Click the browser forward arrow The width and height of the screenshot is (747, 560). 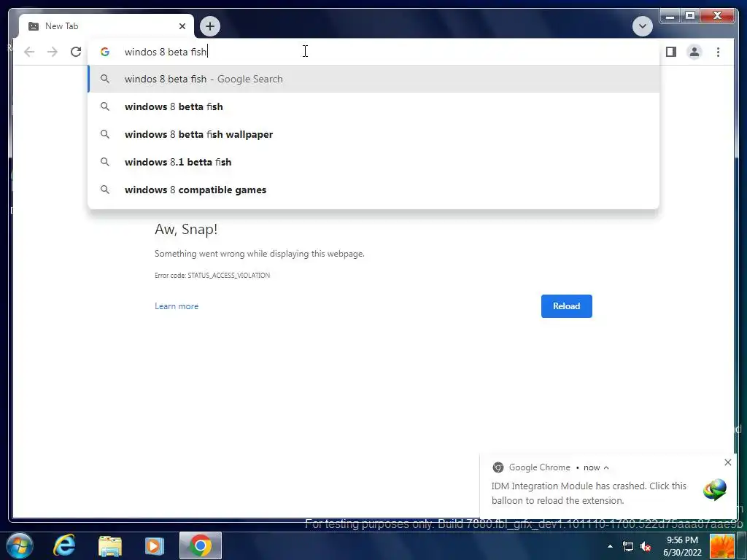pos(53,52)
